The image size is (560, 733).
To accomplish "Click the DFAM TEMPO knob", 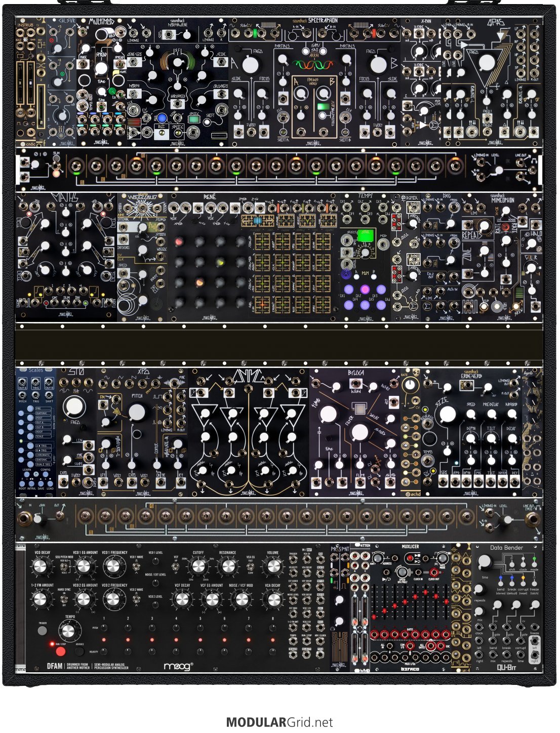I will pyautogui.click(x=69, y=631).
